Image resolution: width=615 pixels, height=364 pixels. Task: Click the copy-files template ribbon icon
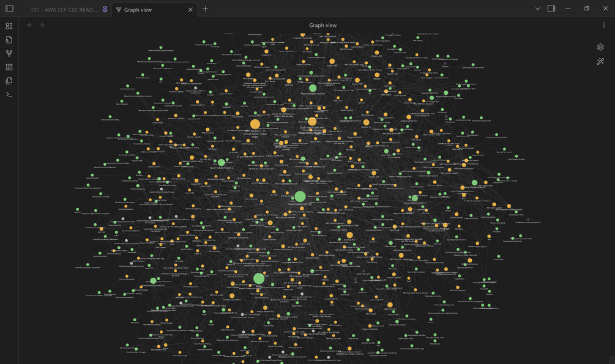point(9,81)
